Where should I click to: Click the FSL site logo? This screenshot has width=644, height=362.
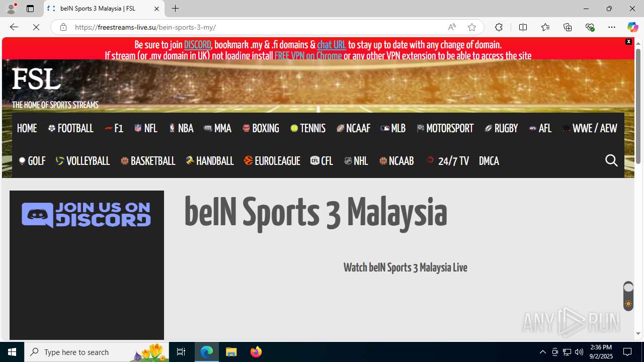(x=36, y=79)
